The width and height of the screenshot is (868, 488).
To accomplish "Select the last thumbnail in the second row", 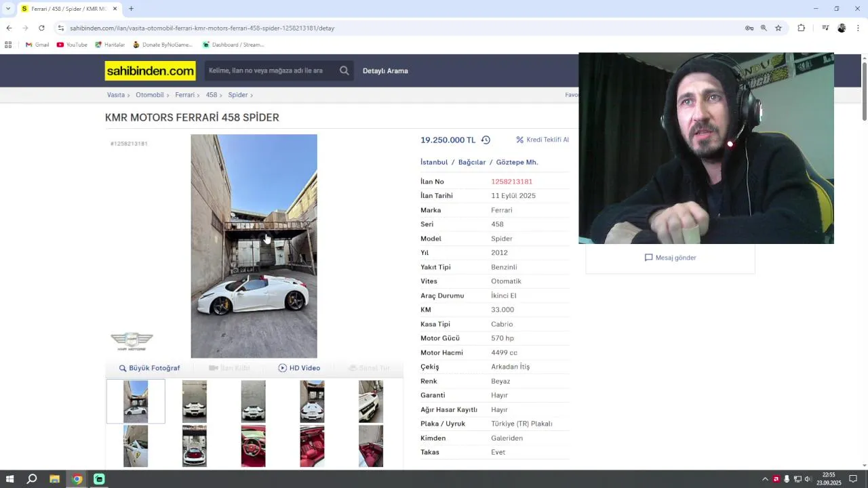I will point(371,446).
